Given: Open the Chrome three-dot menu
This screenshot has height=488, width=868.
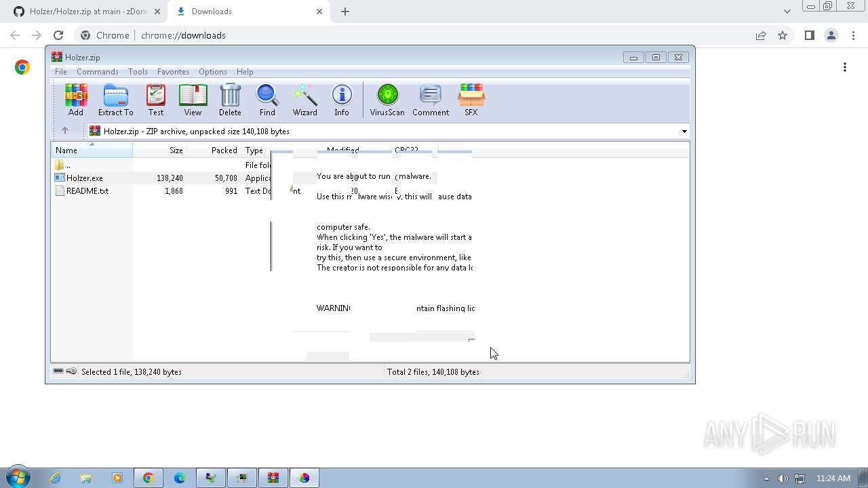Looking at the screenshot, I should [853, 35].
